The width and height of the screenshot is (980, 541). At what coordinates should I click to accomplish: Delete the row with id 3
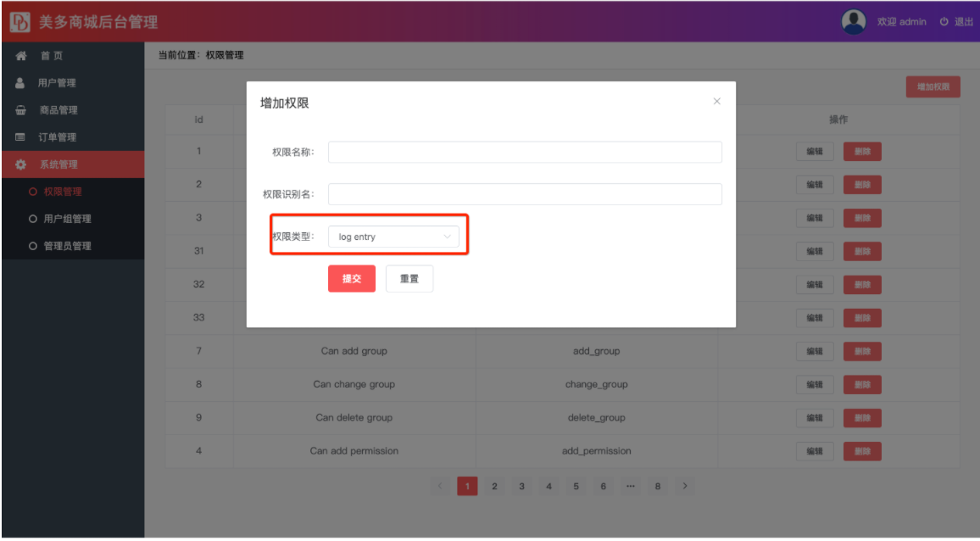point(862,218)
